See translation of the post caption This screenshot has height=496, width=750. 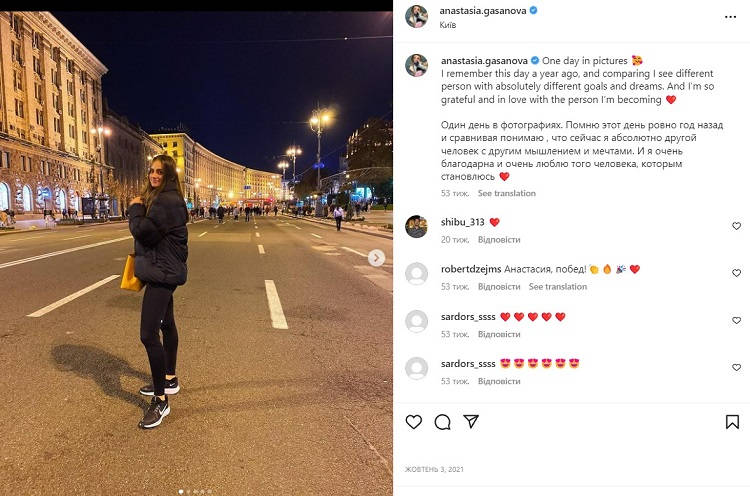(x=507, y=193)
